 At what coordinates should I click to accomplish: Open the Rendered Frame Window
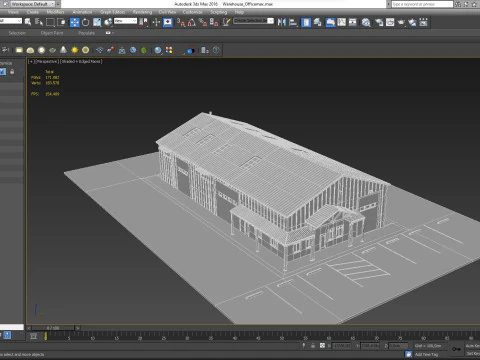[x=390, y=22]
